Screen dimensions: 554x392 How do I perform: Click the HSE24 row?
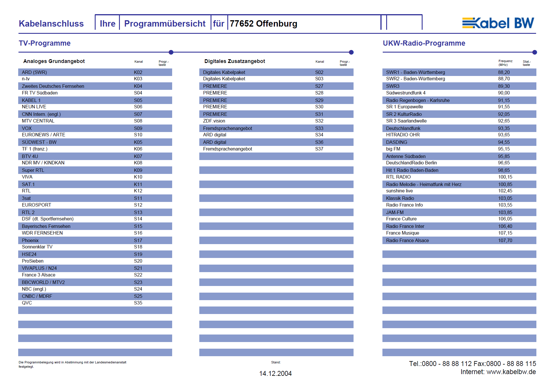(95, 254)
